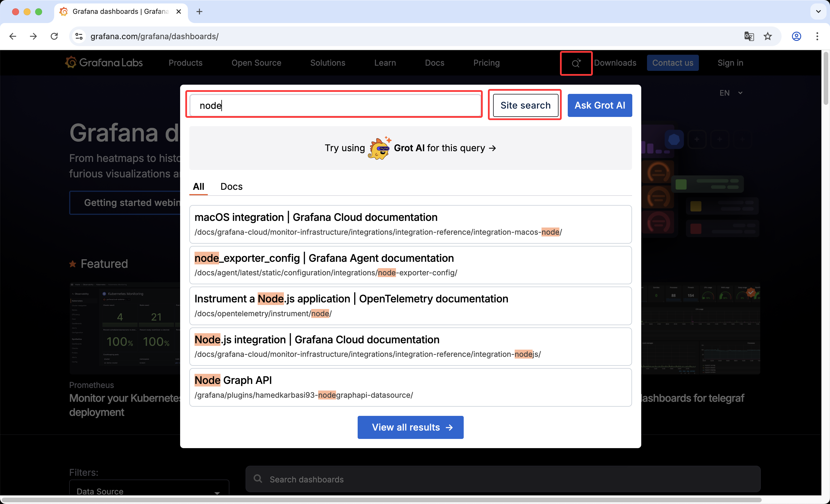Viewport: 830px width, 504px height.
Task: Click View all results button
Action: (x=410, y=427)
